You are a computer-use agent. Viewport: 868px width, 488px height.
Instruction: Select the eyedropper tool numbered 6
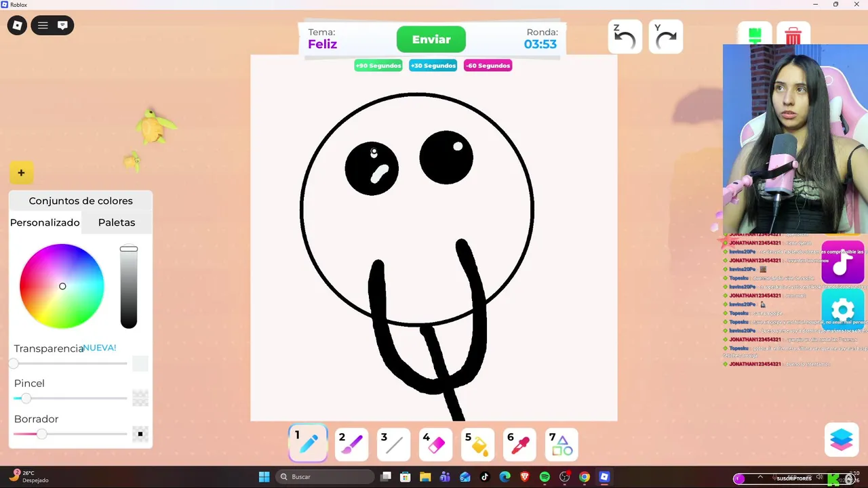point(520,445)
